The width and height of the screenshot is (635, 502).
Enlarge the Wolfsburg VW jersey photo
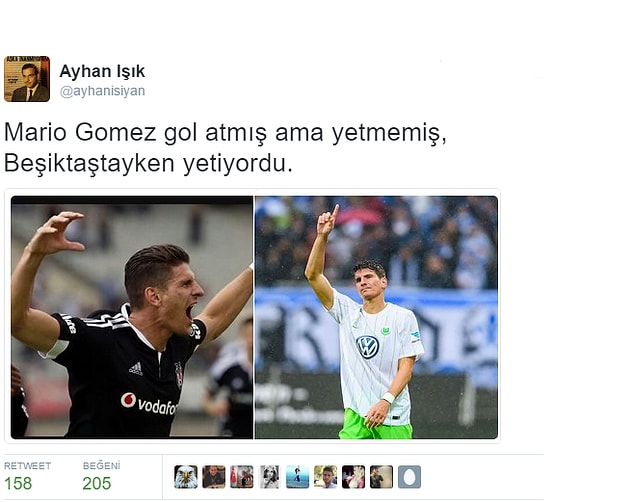(x=376, y=317)
